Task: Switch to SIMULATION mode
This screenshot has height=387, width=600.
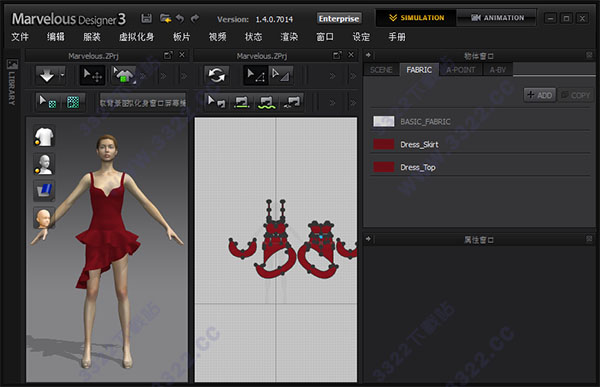Action: tap(416, 18)
